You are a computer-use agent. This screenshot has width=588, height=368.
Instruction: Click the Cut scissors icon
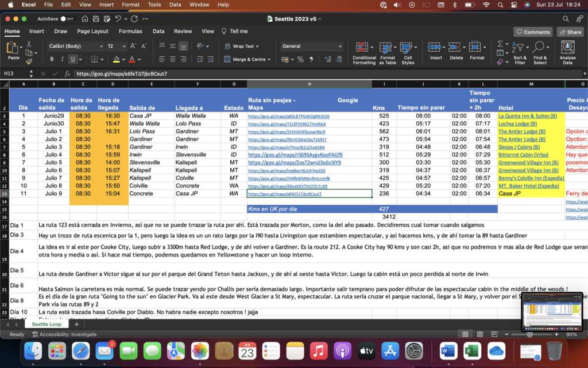pyautogui.click(x=29, y=44)
